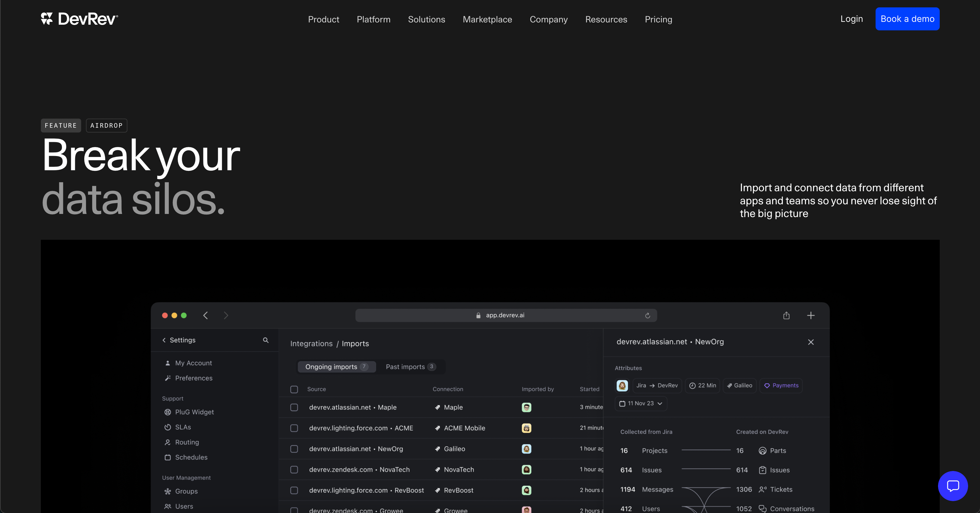The image size is (980, 513).
Task: Click the Galileo attribute chip
Action: [740, 386]
